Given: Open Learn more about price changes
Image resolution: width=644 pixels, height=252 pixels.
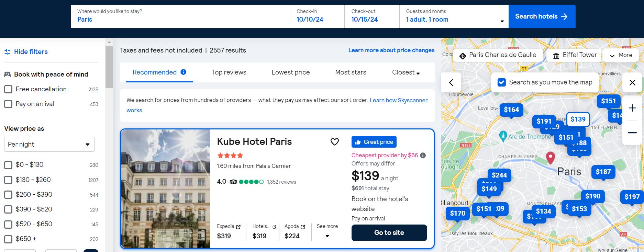Looking at the screenshot, I should coord(391,50).
